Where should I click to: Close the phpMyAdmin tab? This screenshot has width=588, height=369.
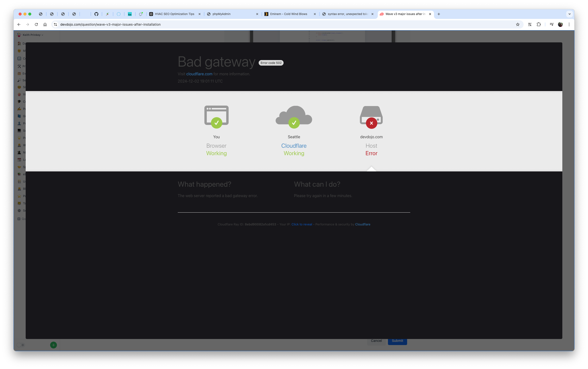[257, 14]
